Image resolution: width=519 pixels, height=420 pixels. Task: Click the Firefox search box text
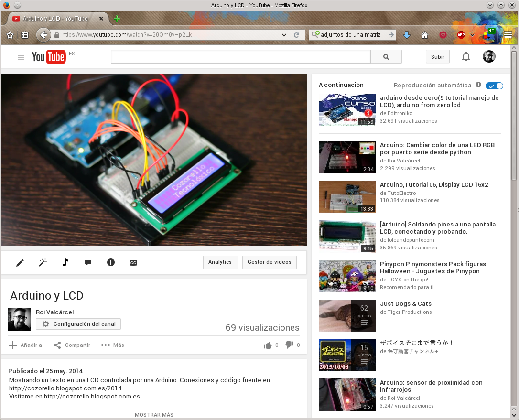point(350,35)
